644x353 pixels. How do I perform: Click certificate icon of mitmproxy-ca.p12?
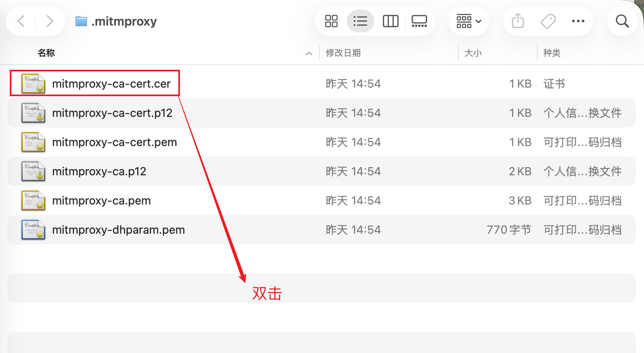[34, 171]
